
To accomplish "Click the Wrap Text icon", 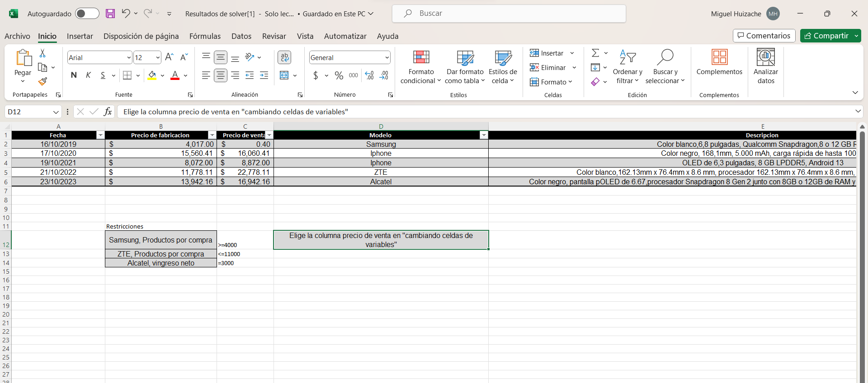I will [x=284, y=57].
